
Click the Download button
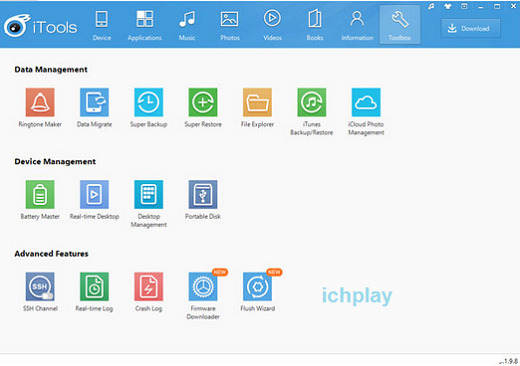click(x=471, y=28)
